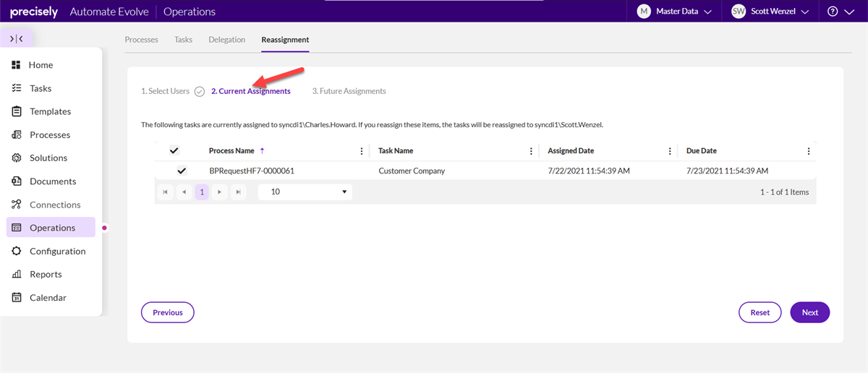Click the Configuration cog icon
Viewport: 868px width, 373px height.
coord(16,251)
